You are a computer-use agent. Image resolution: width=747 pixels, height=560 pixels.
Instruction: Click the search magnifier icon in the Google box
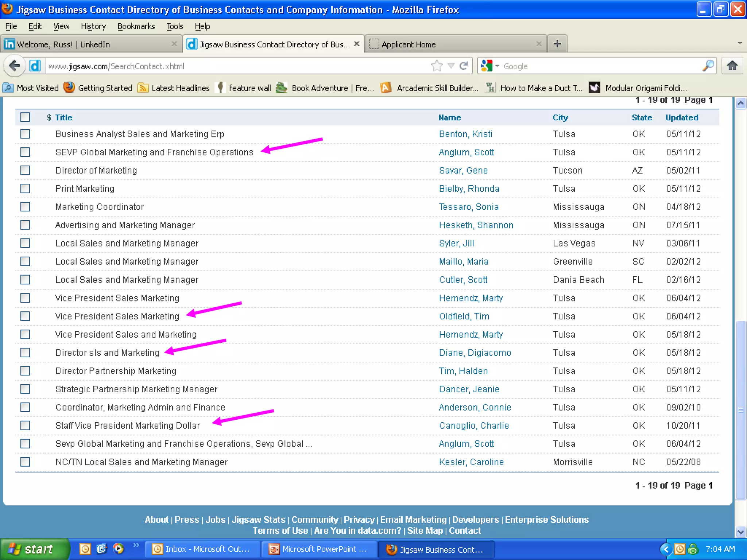708,66
